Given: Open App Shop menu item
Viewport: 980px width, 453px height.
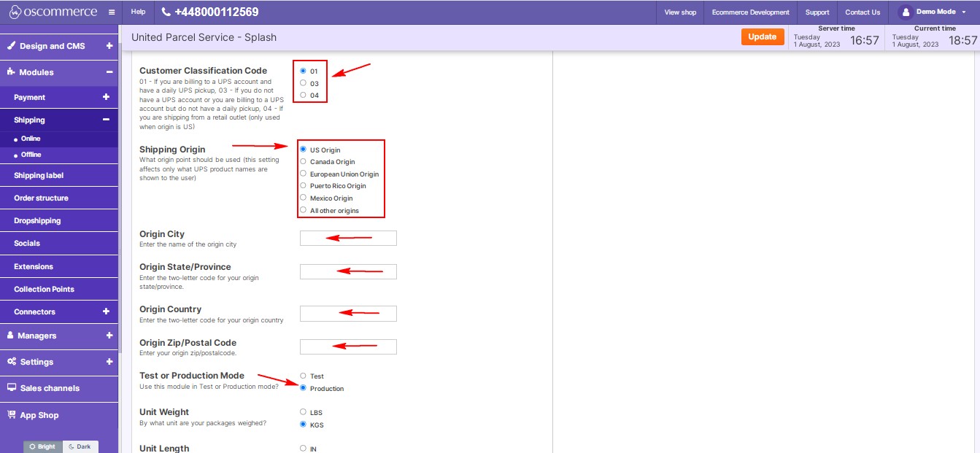Looking at the screenshot, I should 59,415.
